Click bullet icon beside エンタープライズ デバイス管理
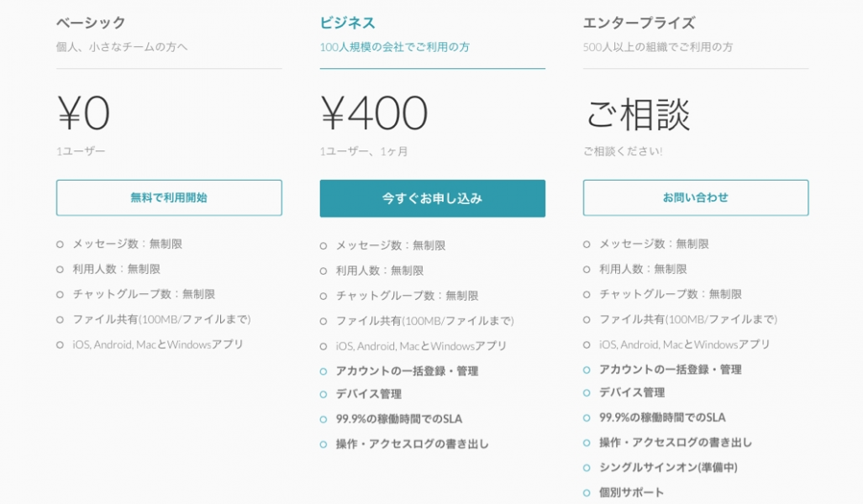The width and height of the screenshot is (863, 504). click(x=587, y=393)
